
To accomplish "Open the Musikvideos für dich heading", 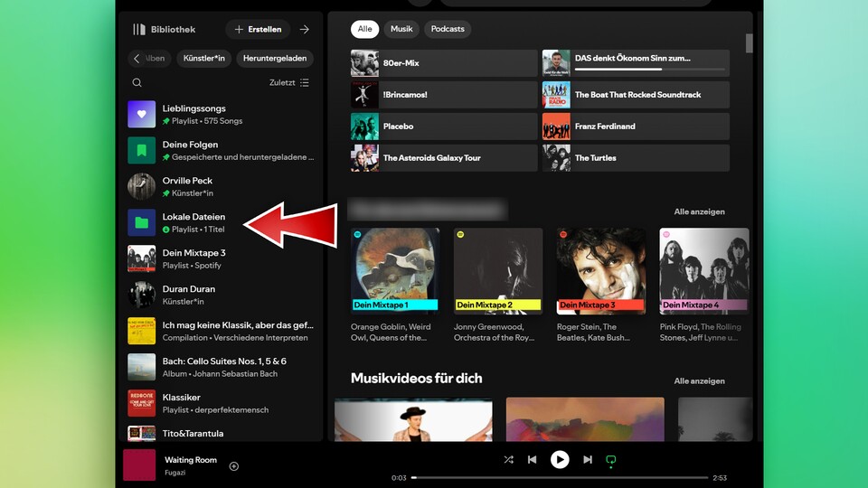I will [x=416, y=379].
